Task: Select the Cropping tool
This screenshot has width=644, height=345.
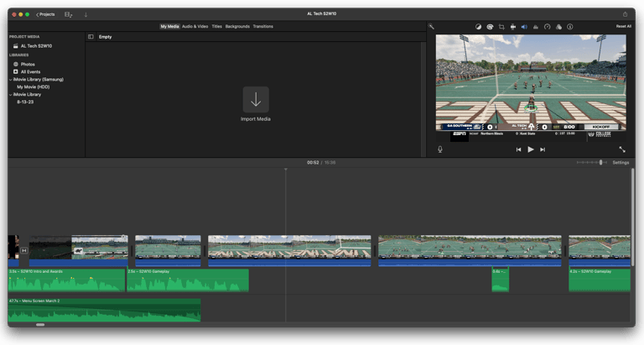Action: [x=501, y=27]
